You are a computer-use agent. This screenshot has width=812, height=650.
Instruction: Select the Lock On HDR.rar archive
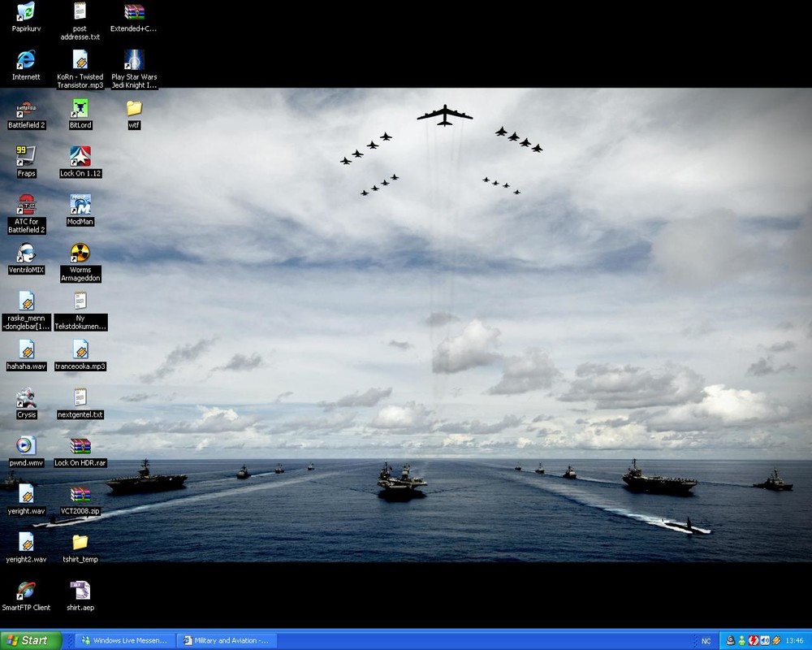[x=80, y=446]
